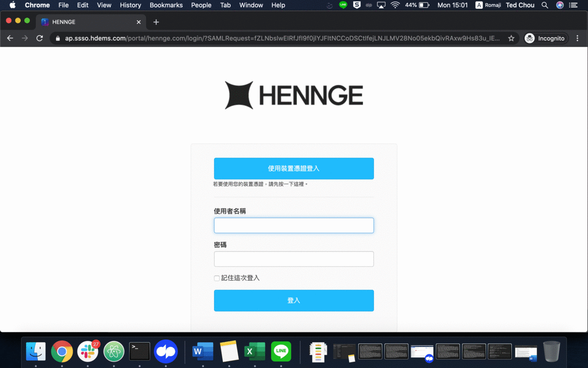The height and width of the screenshot is (368, 588).
Task: Open the blue chat-bubble app in dock
Action: [x=166, y=351]
